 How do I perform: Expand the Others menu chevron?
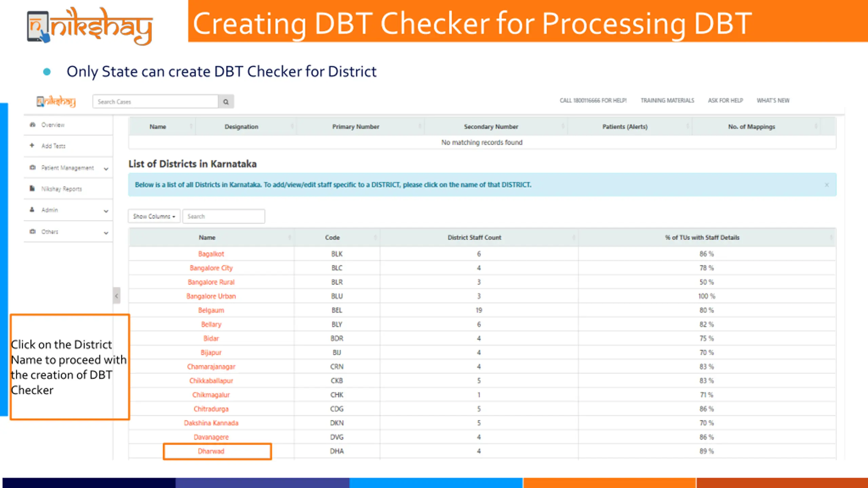[x=106, y=233]
